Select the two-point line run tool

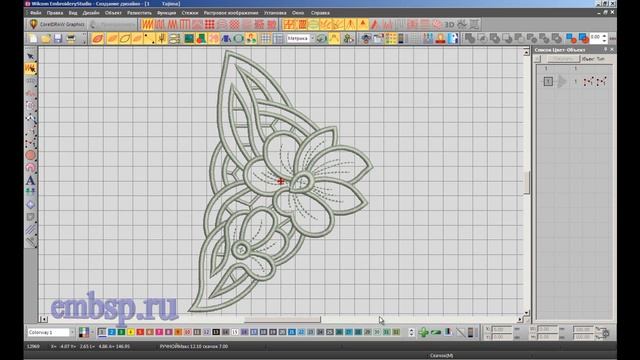pos(149,39)
